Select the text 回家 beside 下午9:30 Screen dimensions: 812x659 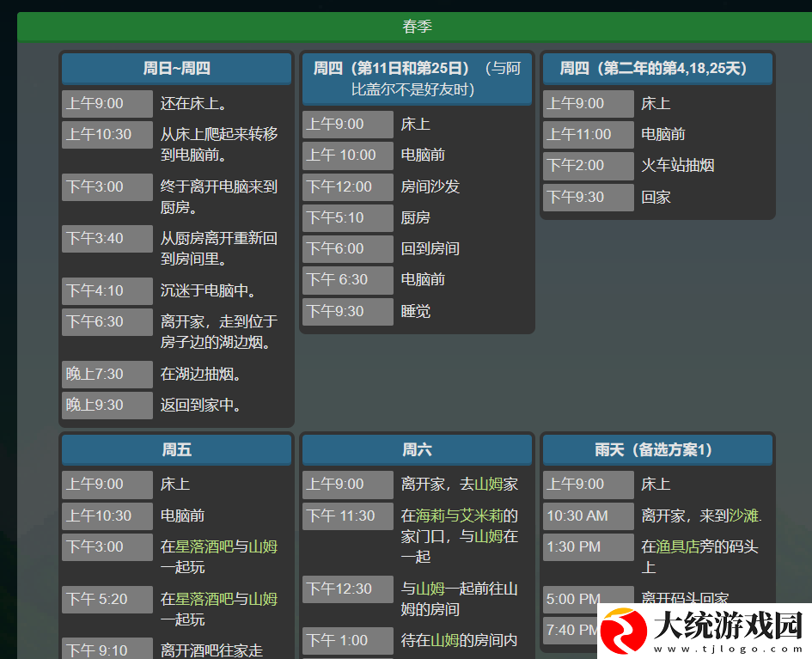pos(656,197)
